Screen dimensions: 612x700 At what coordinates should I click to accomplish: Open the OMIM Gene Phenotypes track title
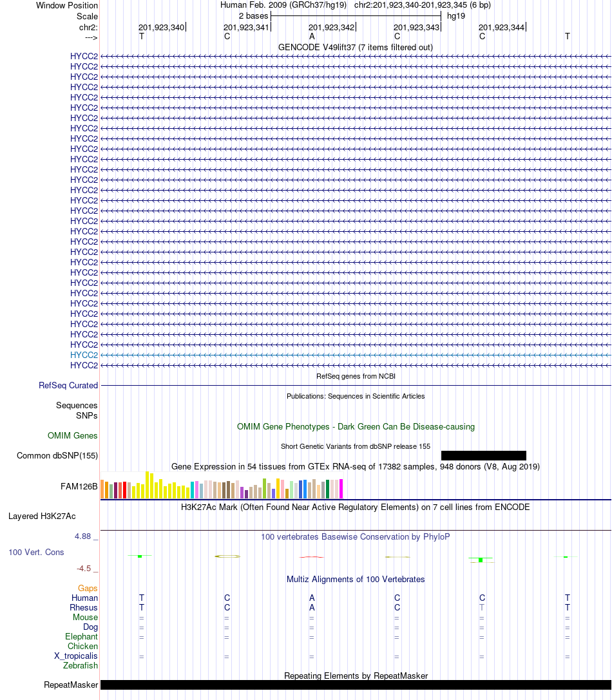point(356,426)
